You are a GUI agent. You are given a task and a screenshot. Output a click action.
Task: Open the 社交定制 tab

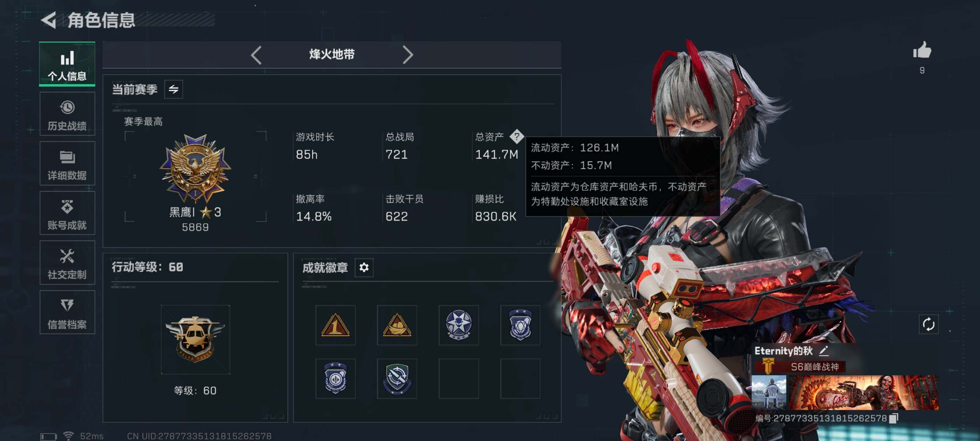[x=67, y=262]
